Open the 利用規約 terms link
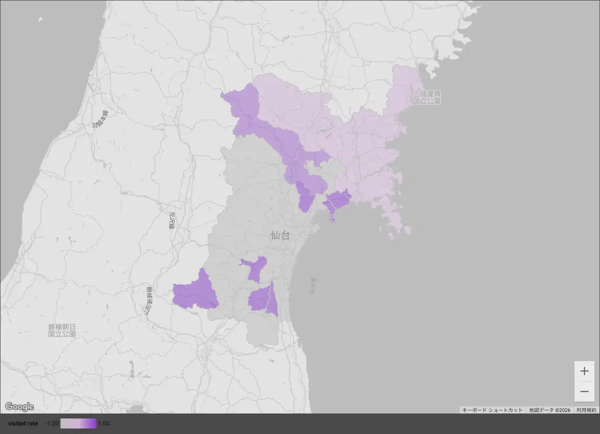This screenshot has width=600, height=434. 586,410
